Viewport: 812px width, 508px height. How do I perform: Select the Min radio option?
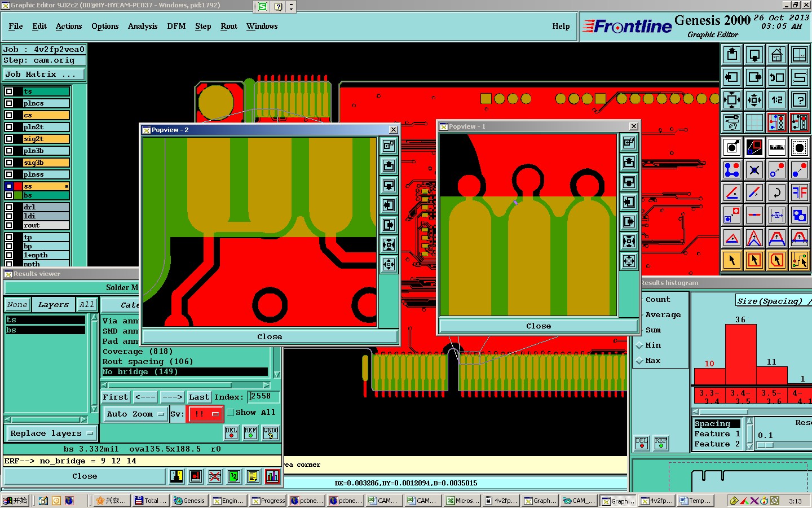639,345
